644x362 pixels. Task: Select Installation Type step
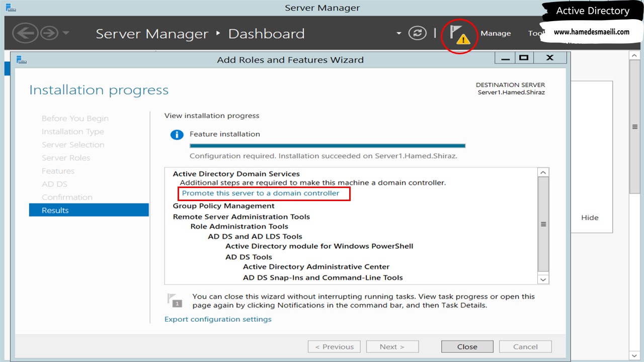click(73, 132)
